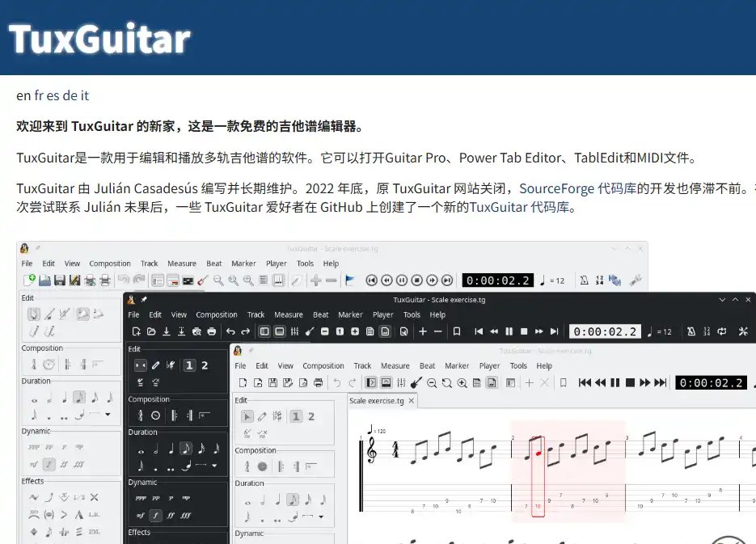Viewport: 756px width, 544px height.
Task: Skip to start in front window transport
Action: pos(585,383)
